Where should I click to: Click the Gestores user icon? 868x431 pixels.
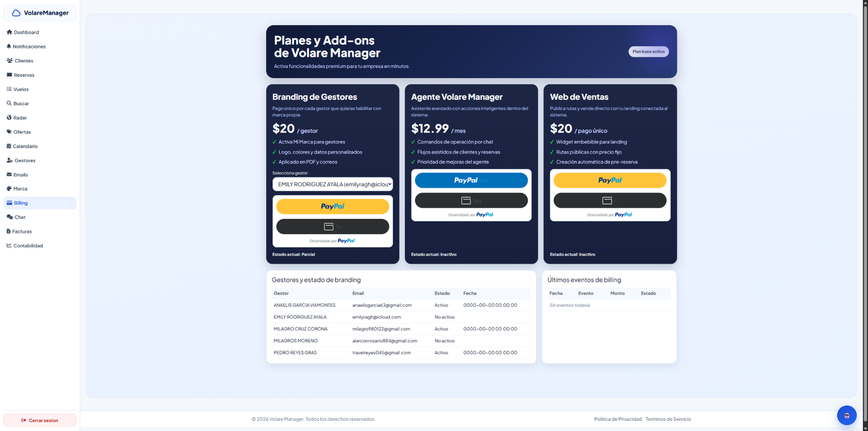tap(10, 160)
